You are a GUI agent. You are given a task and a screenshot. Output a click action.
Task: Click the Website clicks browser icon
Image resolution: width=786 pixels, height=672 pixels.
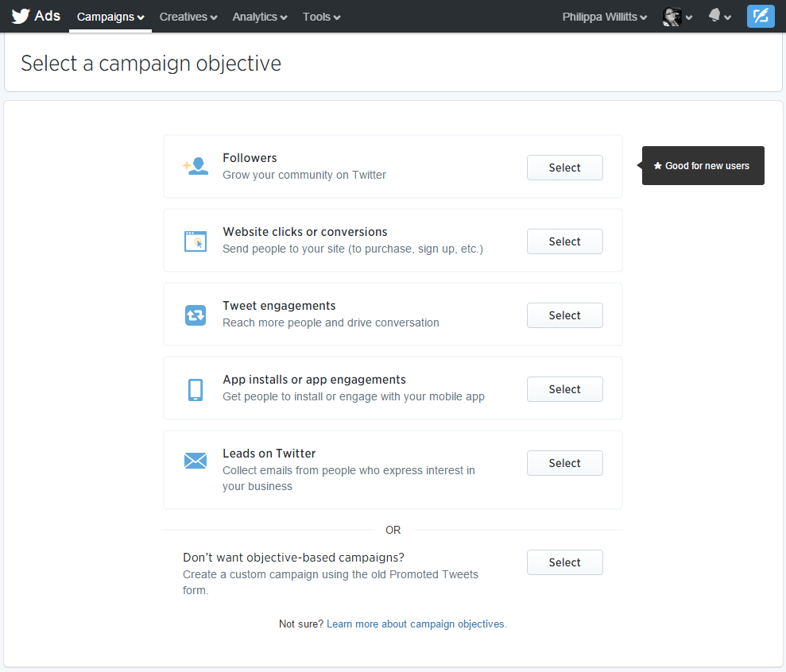coord(196,241)
